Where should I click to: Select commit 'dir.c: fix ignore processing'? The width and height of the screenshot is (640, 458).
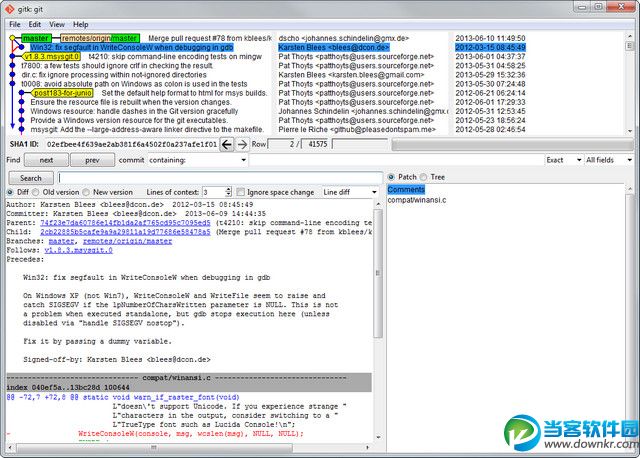point(114,75)
